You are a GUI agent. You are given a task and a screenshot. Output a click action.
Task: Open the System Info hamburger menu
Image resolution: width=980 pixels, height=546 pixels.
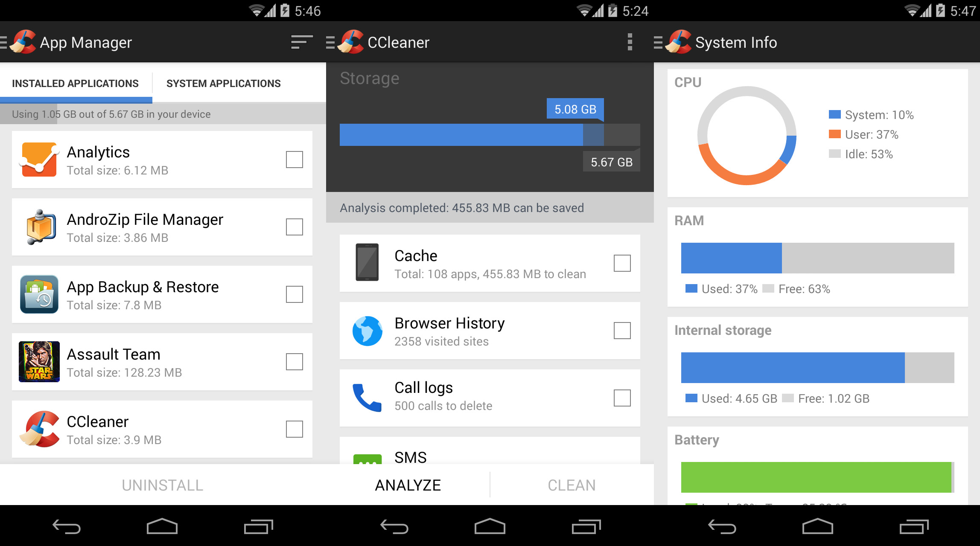663,42
